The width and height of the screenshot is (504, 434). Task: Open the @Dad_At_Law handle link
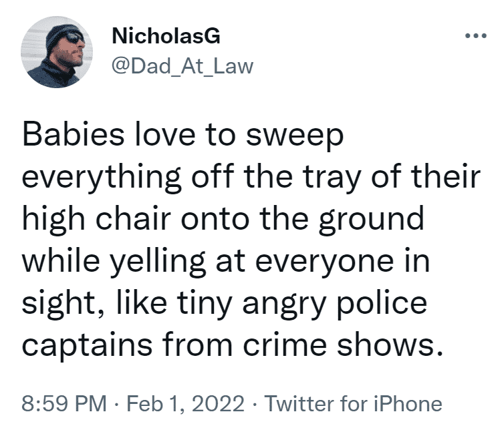[182, 67]
